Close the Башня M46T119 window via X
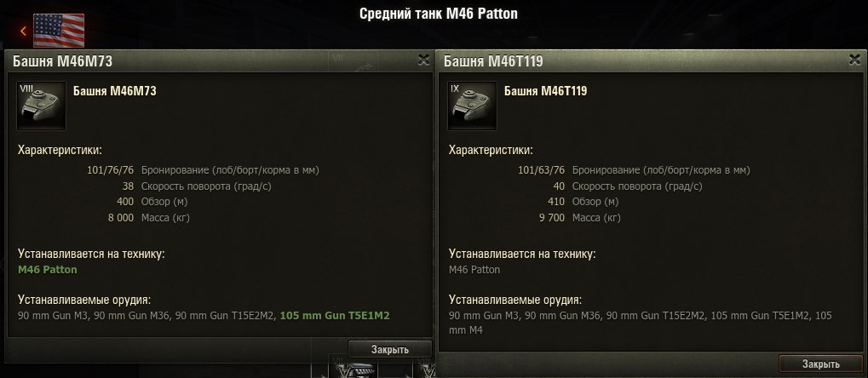This screenshot has width=868, height=378. pyautogui.click(x=854, y=60)
